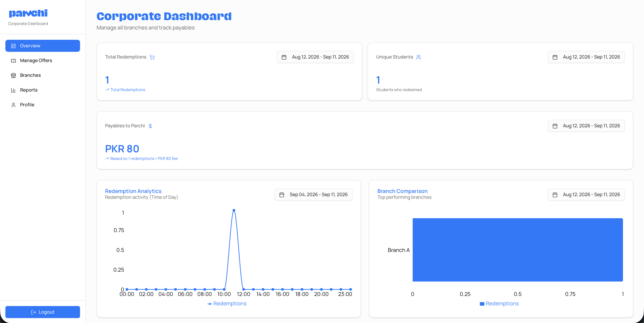Open Redemption Analytics Sep 04 date range picker
Viewport: 644px width, 323px height.
[x=314, y=195]
